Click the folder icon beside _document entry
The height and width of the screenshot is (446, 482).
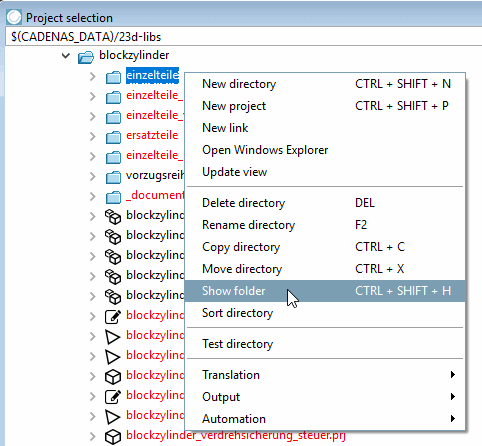pos(113,197)
